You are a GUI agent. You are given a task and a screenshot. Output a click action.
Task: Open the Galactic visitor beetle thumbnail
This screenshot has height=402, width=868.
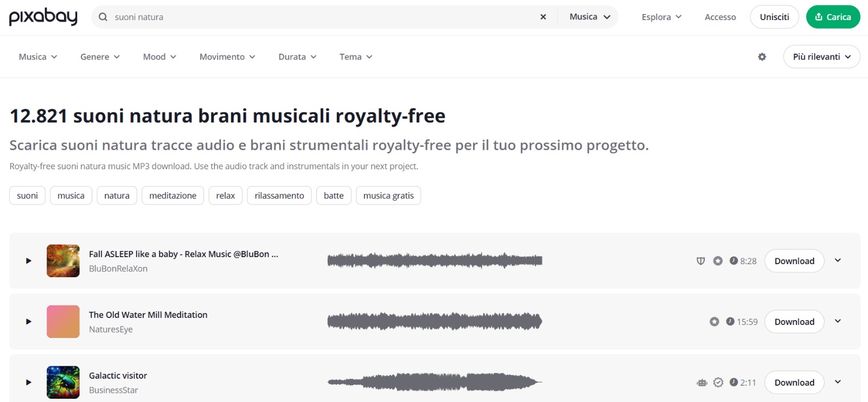(63, 382)
